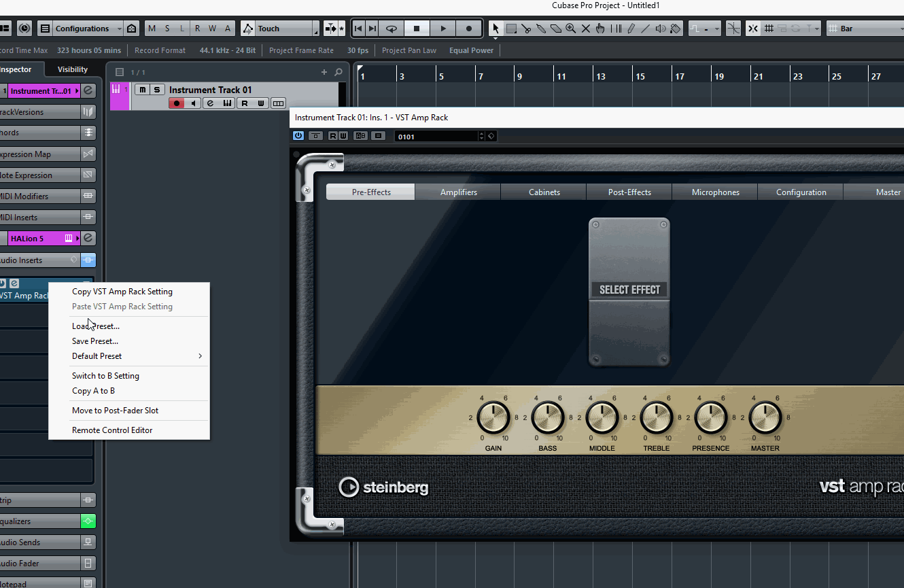This screenshot has height=588, width=904.
Task: Click the transport Record button
Action: click(x=469, y=29)
